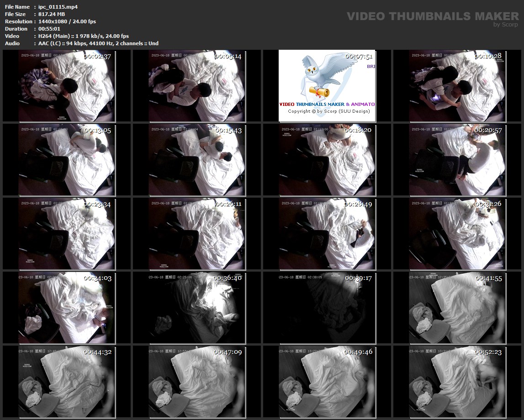Click the last thumbnail at 00:52:23
This screenshot has height=420, width=524.
coord(457,382)
